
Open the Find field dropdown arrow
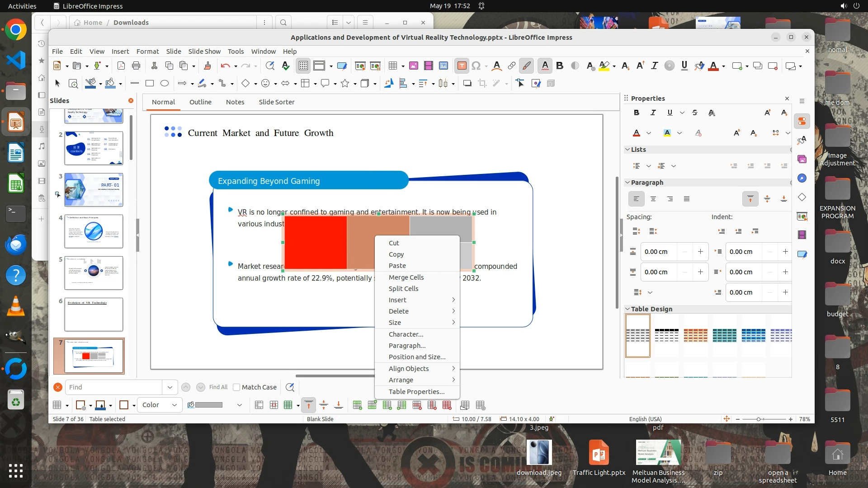point(170,387)
